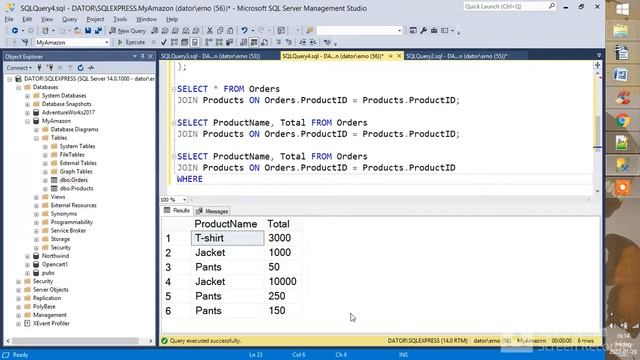640x360 pixels.
Task: Click the 10000 value in row 4
Action: (282, 282)
